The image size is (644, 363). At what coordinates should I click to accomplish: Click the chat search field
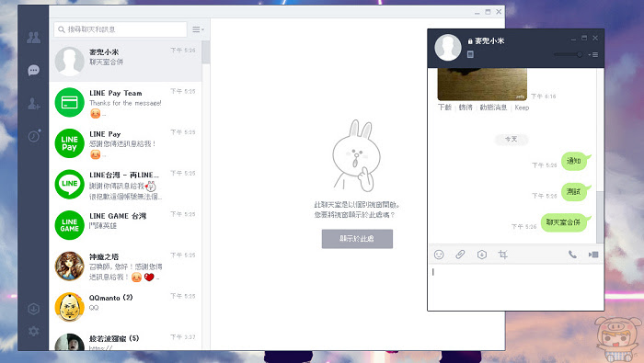coord(121,29)
